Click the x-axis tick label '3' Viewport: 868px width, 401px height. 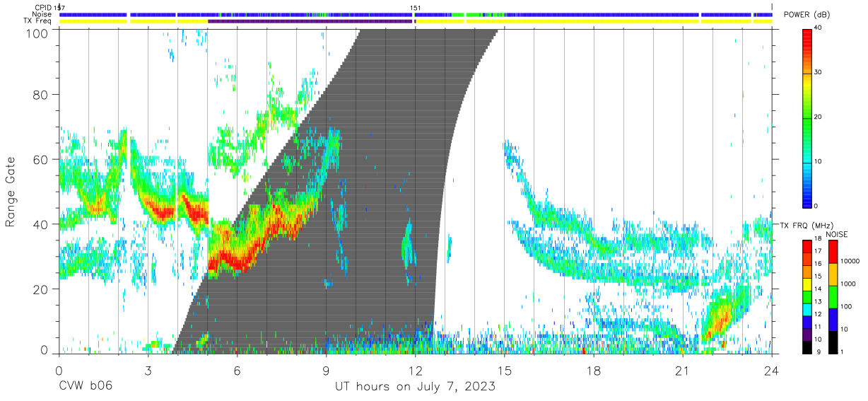[148, 371]
